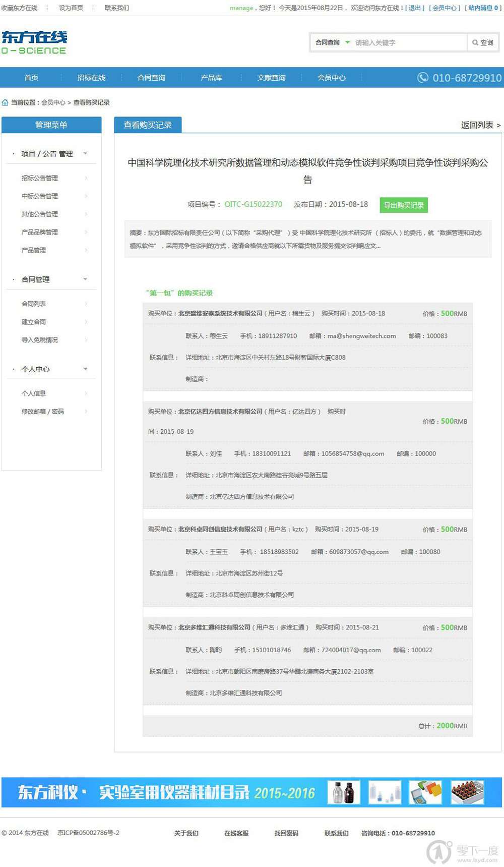This screenshot has height=867, width=504.
Task: Click top bar [会员中心] link
Action: [445, 8]
